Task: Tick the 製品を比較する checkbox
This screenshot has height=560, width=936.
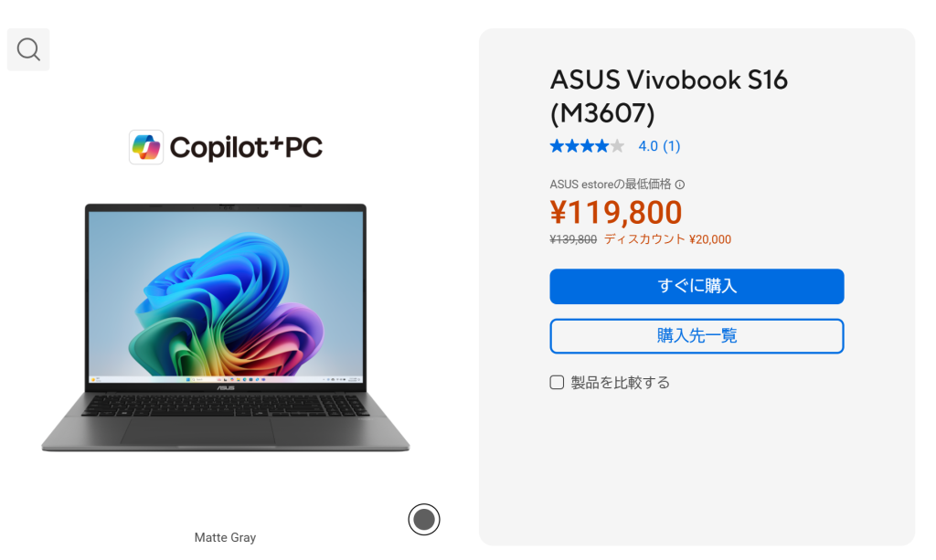Action: coord(557,382)
